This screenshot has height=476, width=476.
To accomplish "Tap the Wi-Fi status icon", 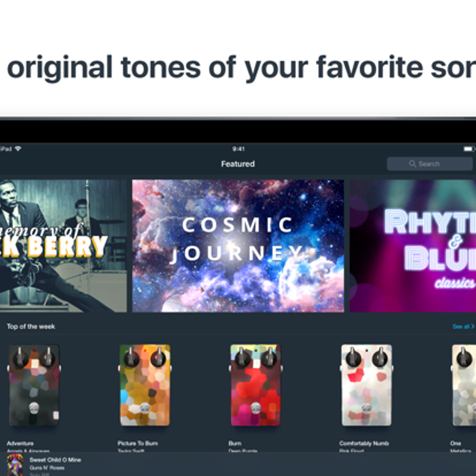I will click(18, 148).
